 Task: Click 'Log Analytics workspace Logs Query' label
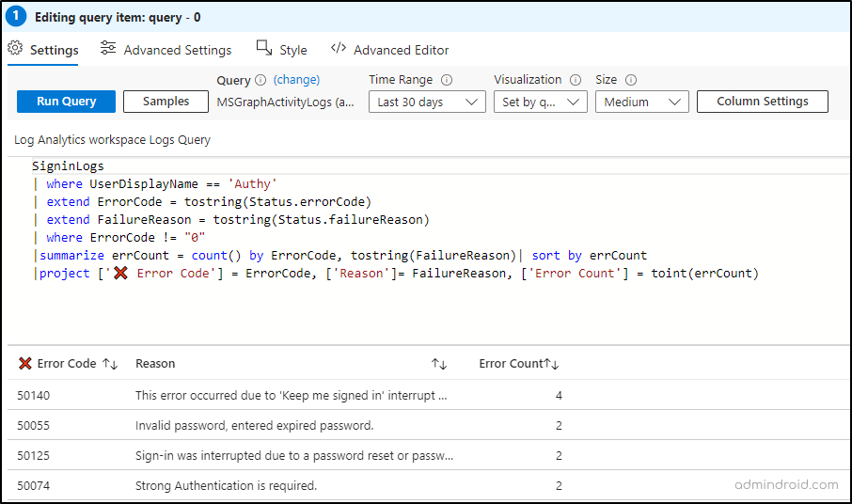[113, 139]
